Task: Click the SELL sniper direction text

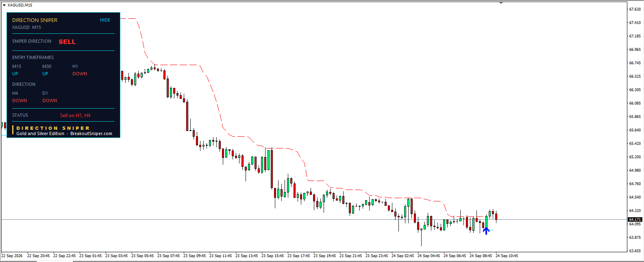Action: click(67, 41)
